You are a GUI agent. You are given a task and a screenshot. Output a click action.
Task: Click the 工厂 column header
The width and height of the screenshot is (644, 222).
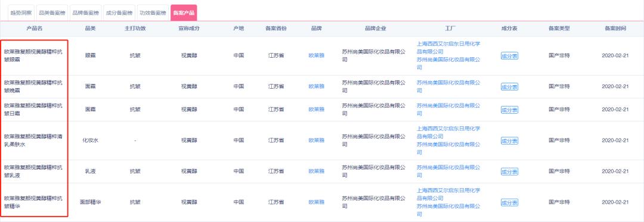[x=451, y=29]
